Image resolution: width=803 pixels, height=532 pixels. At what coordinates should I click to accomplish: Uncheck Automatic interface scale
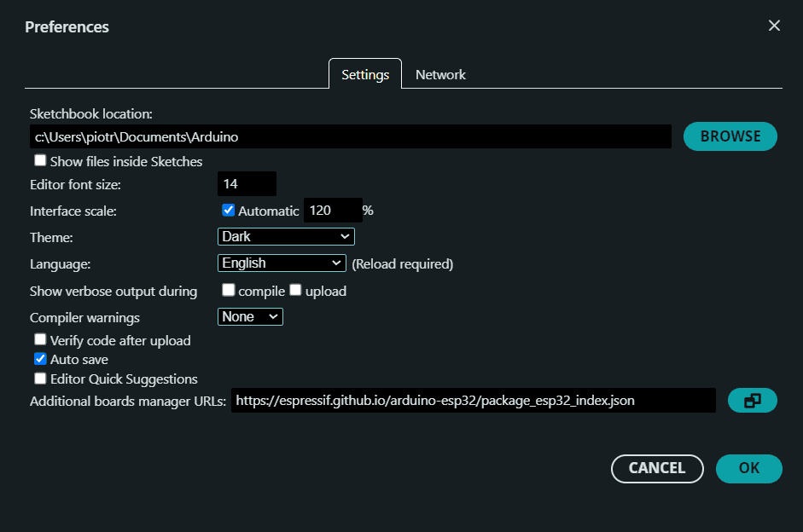228,211
